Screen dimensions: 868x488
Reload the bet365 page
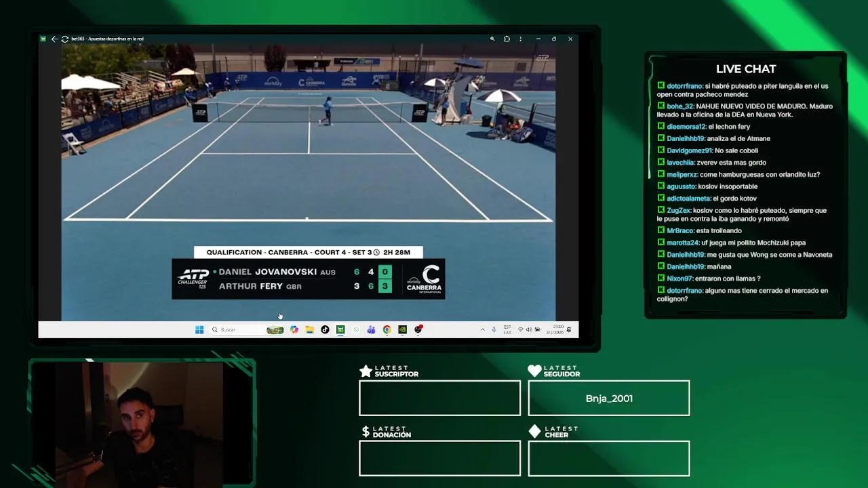click(x=64, y=39)
